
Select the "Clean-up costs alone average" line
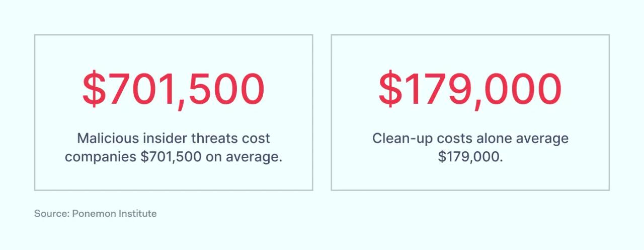tap(470, 139)
